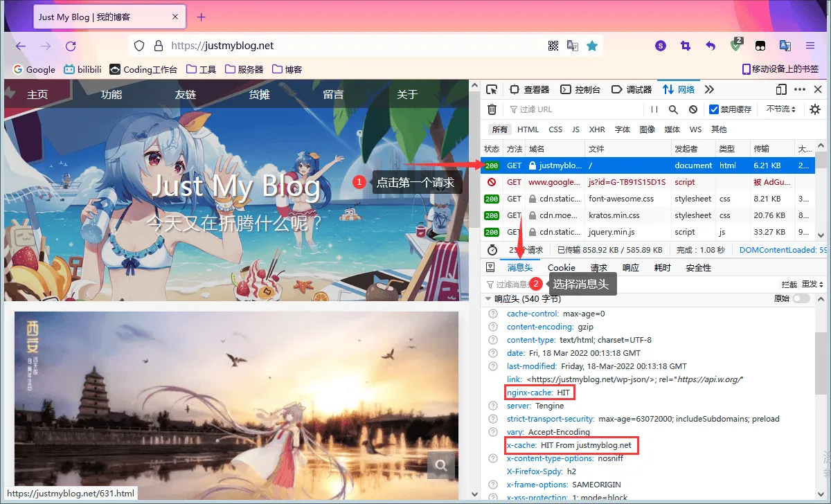The height and width of the screenshot is (504, 831).
Task: Reload the page
Action: (71, 46)
